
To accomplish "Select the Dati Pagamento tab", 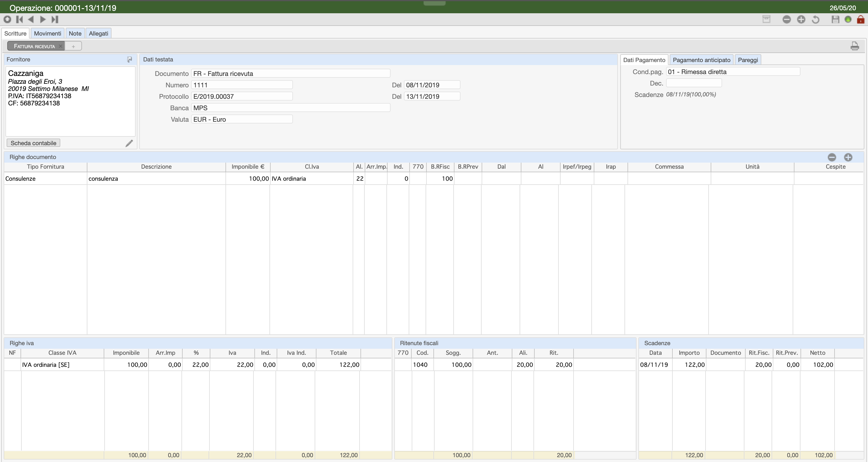I will point(644,60).
